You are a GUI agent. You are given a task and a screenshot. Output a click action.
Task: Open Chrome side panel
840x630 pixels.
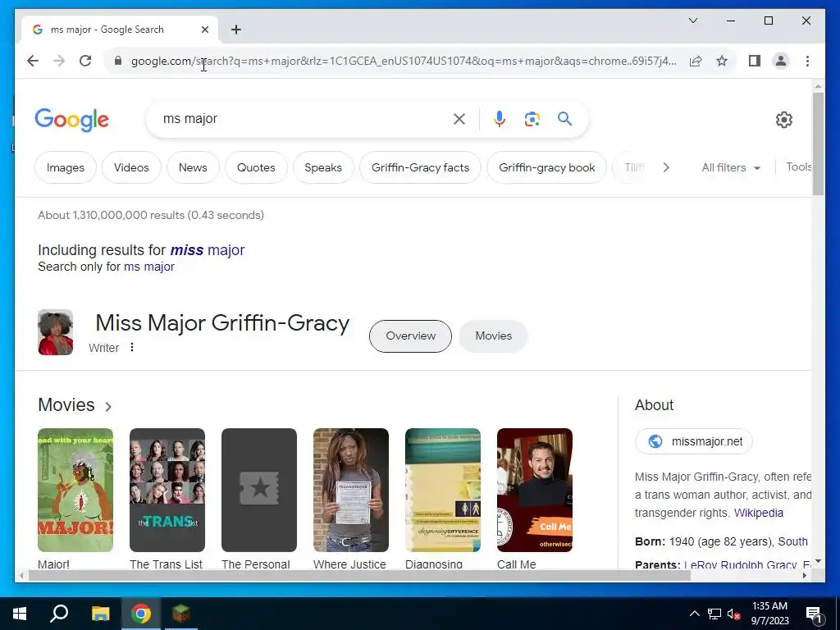(x=755, y=61)
